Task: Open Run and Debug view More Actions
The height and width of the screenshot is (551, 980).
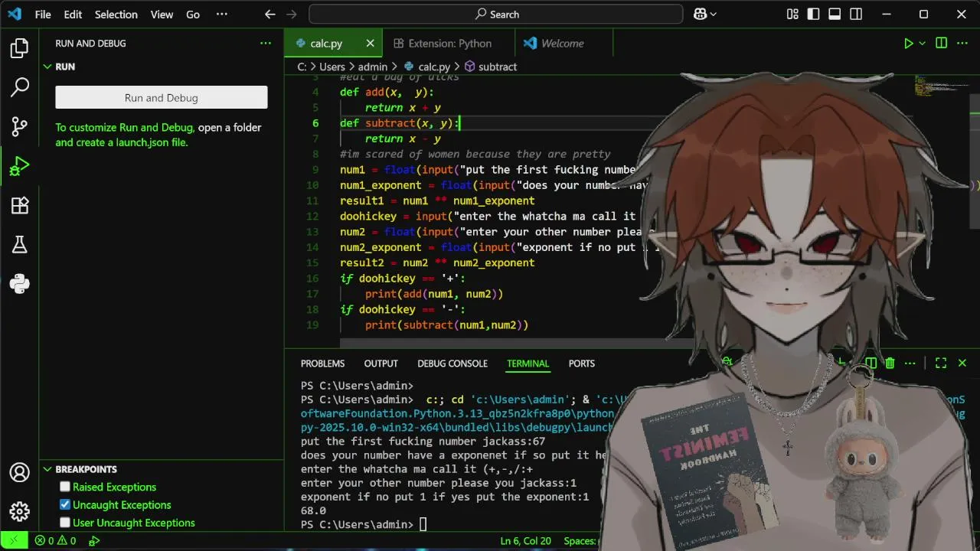Action: [265, 44]
